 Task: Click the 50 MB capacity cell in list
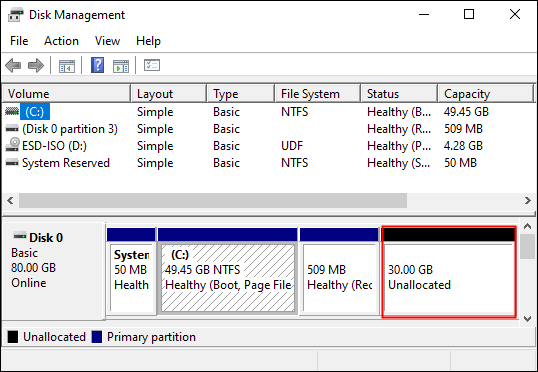click(460, 163)
